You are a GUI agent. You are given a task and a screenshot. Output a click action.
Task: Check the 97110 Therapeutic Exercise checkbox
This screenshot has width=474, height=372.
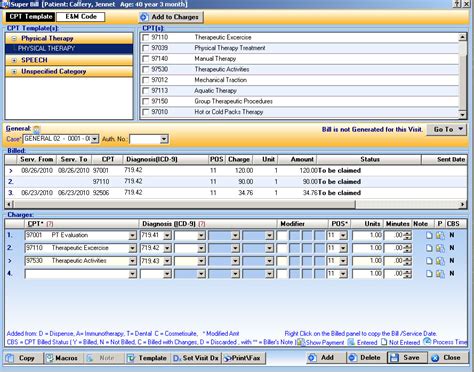click(x=146, y=38)
